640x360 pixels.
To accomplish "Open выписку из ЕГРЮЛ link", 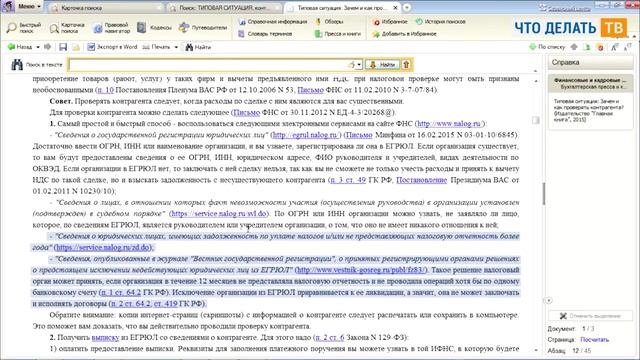I will tap(105, 338).
